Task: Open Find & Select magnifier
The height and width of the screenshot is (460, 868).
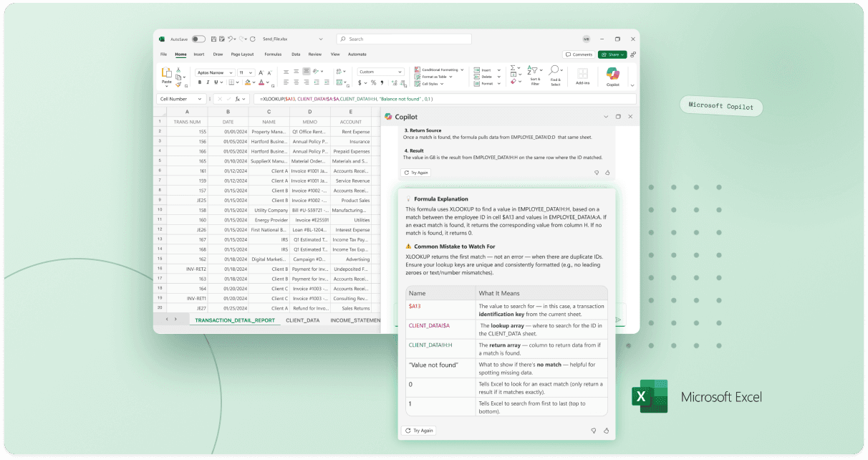Action: (555, 76)
